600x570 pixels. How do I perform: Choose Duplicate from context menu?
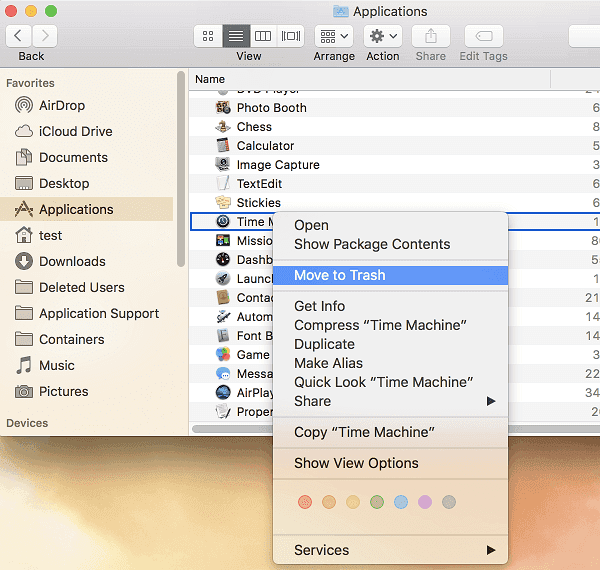[x=390, y=344]
